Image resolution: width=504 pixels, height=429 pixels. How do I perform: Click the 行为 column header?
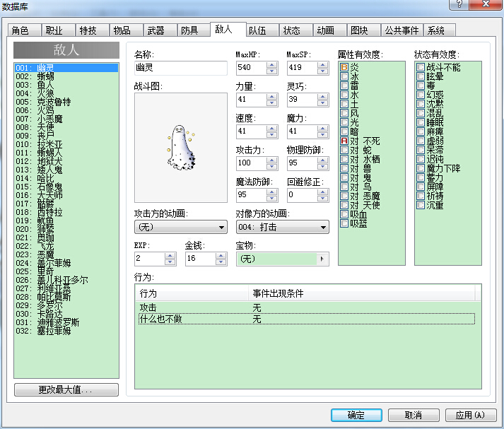[x=192, y=293]
